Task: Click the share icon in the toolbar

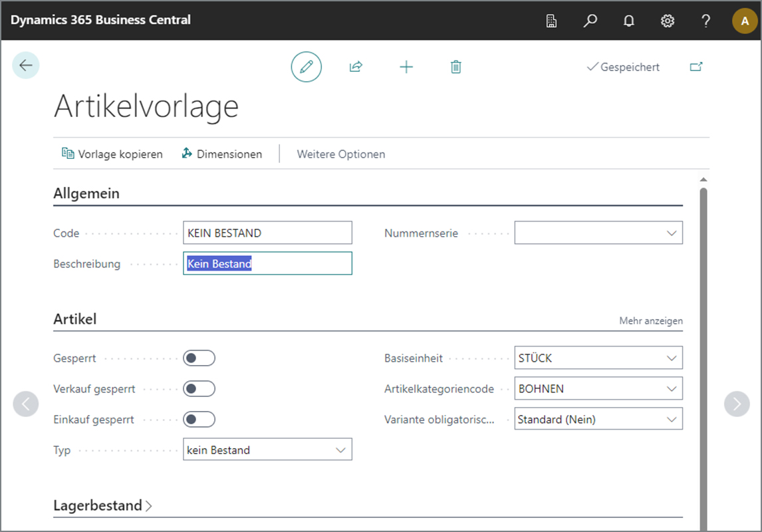Action: [x=356, y=66]
